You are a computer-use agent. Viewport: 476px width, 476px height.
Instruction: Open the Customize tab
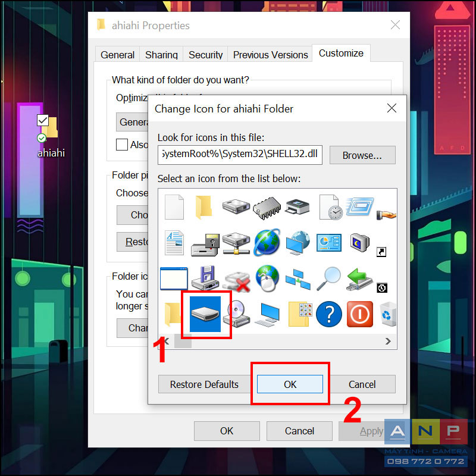click(x=341, y=53)
